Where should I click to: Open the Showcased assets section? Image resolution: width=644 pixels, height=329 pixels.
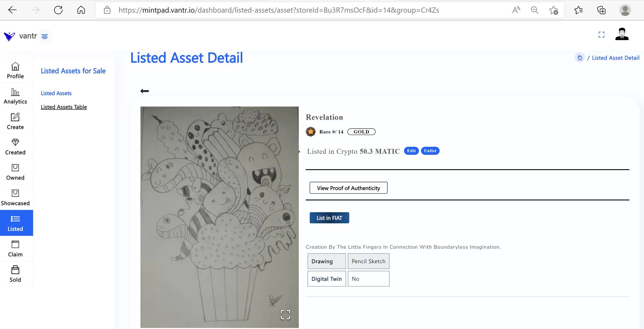[15, 198]
